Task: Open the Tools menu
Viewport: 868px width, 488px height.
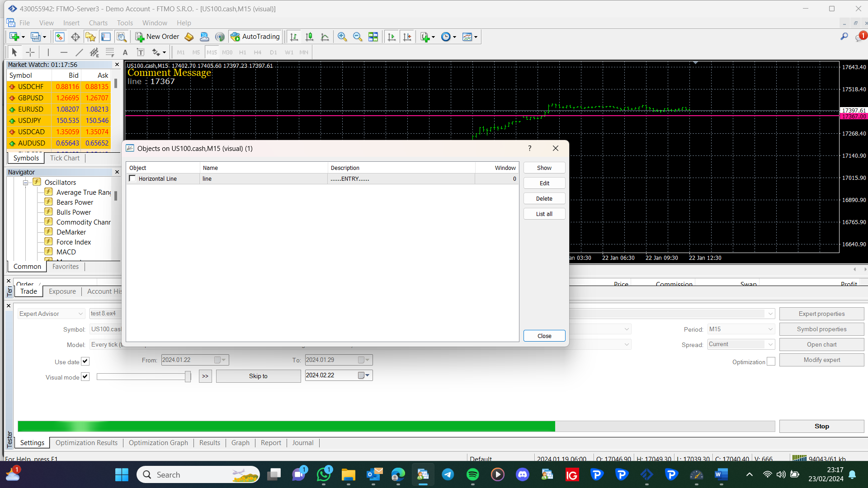Action: [125, 23]
